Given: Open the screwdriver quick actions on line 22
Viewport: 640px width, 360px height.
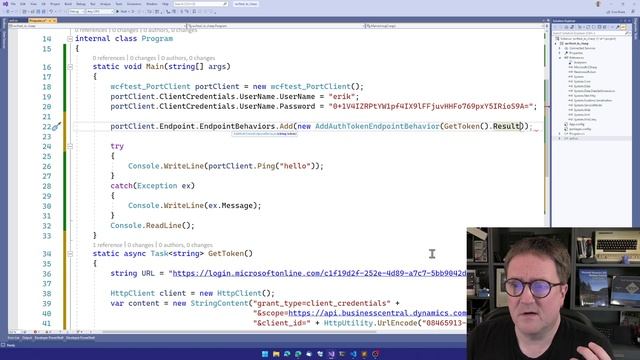Looking at the screenshot, I should tap(56, 127).
